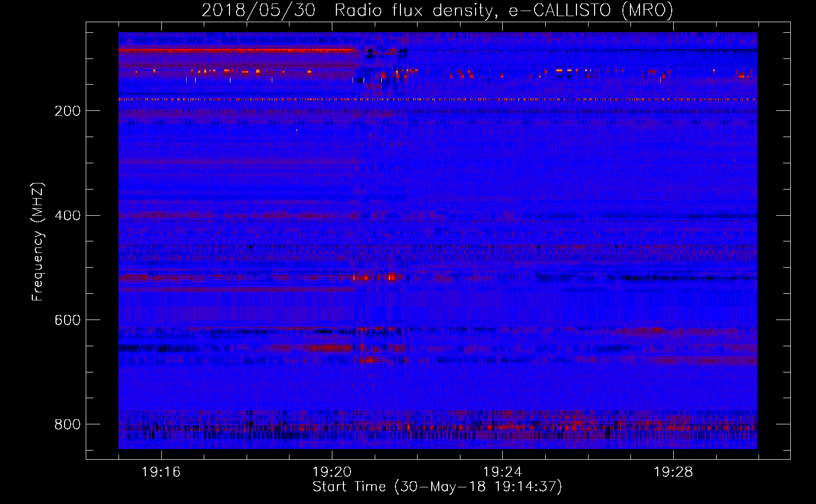Click the '800' frequency tick label

coord(68,425)
